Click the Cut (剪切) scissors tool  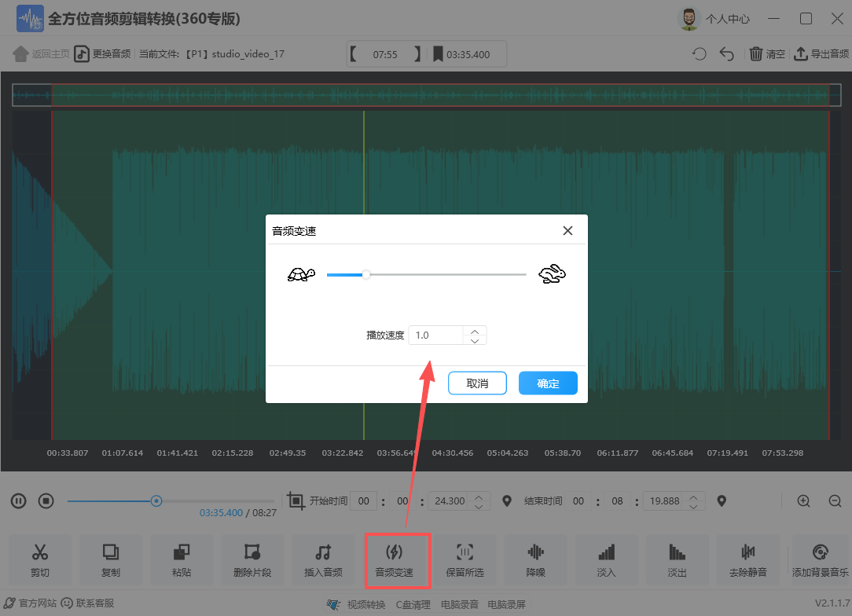(x=40, y=560)
